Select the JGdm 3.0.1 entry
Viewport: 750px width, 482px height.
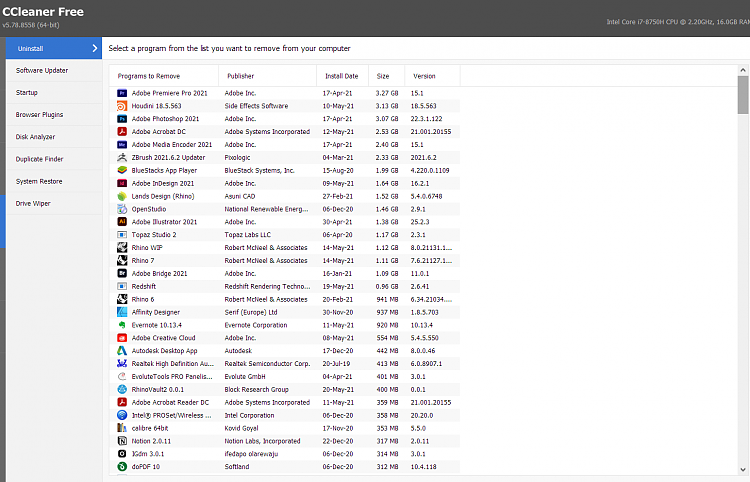pyautogui.click(x=285, y=454)
